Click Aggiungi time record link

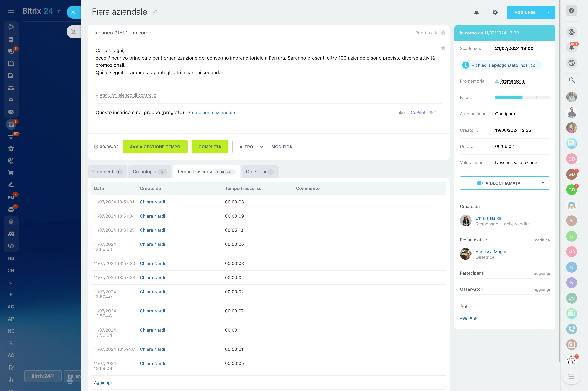click(103, 383)
